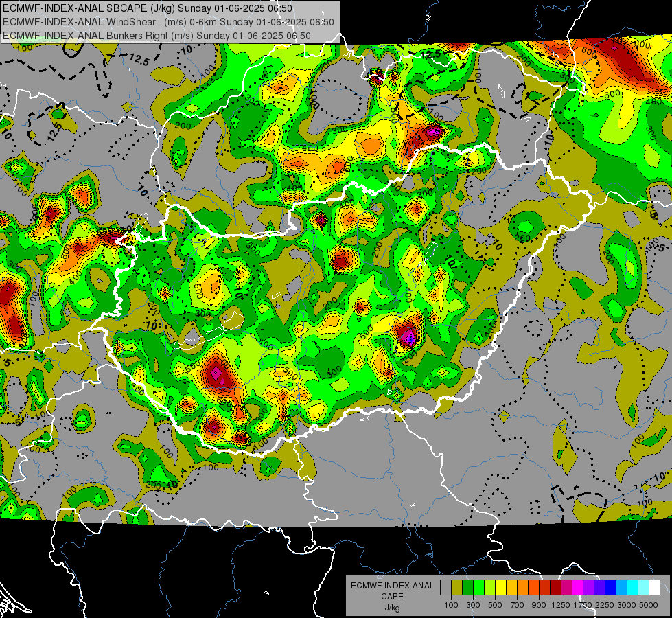672x618 pixels.
Task: Click the 700 label under the legend
Action: point(517,605)
